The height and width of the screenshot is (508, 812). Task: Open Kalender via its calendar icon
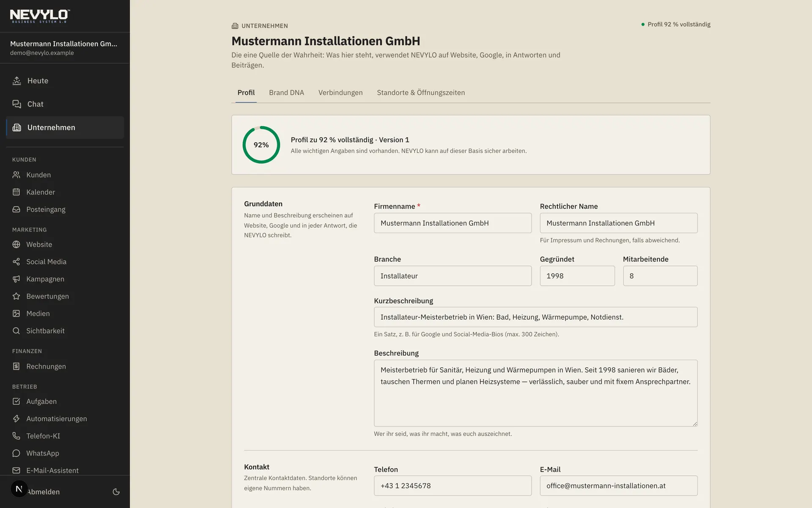point(16,192)
